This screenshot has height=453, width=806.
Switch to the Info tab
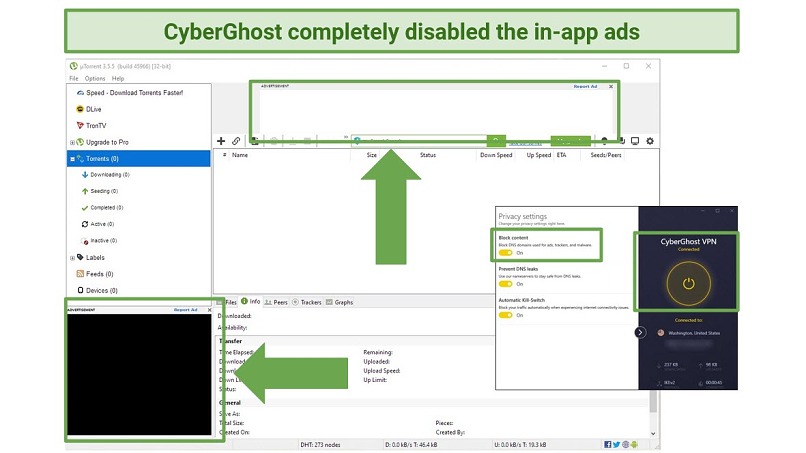click(251, 302)
